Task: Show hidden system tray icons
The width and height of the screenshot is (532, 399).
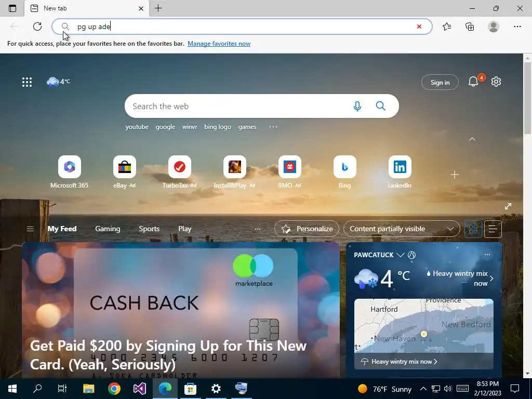Action: (423, 389)
